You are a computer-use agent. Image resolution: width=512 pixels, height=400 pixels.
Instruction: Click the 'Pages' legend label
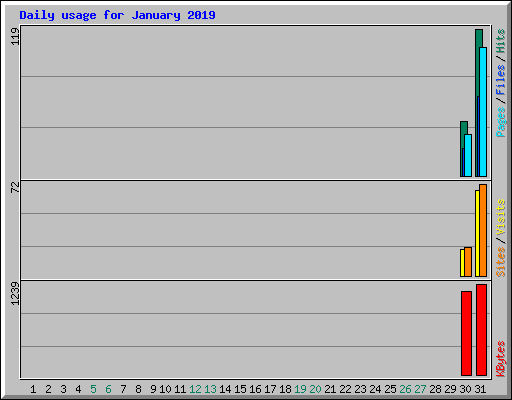(x=501, y=122)
